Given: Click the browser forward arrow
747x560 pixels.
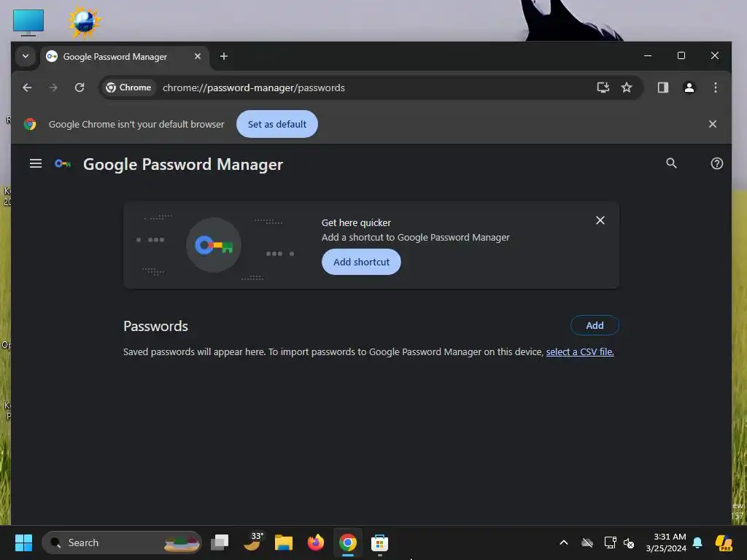Looking at the screenshot, I should click(x=53, y=87).
